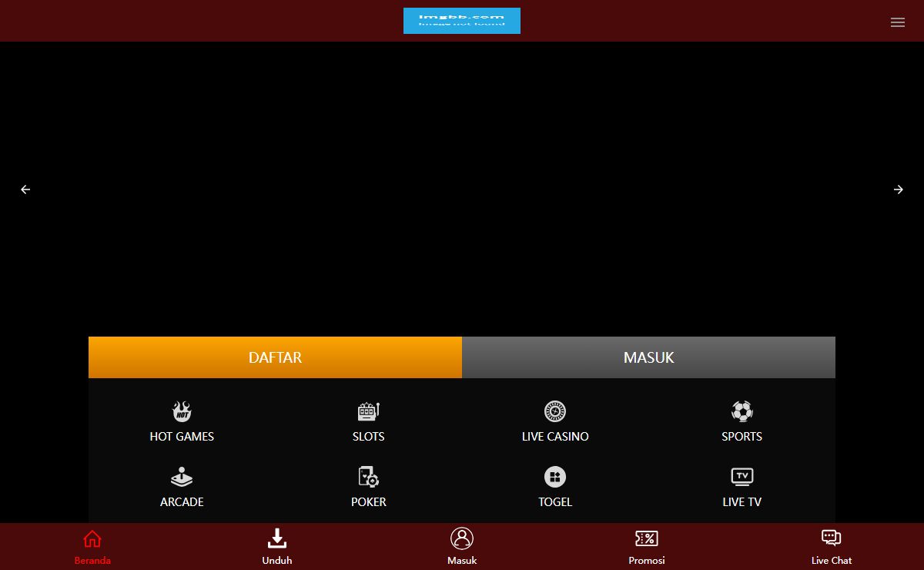Go to the next banner slide
The image size is (924, 570).
tap(898, 189)
